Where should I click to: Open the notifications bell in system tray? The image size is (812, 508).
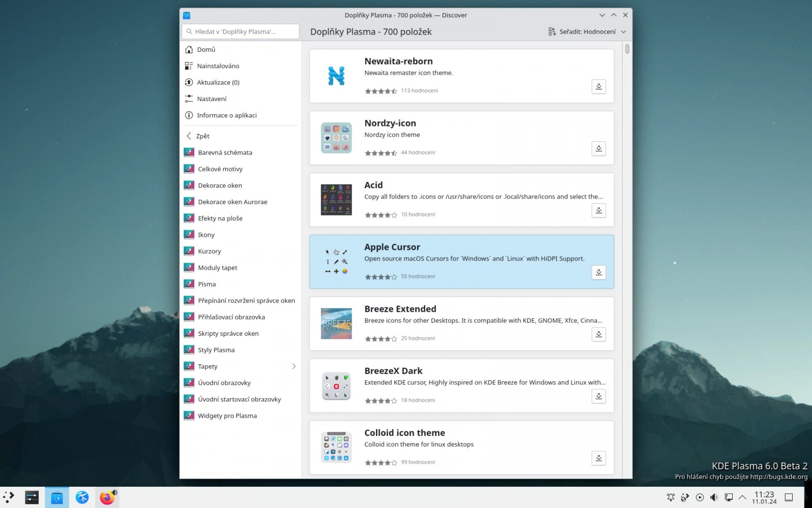tap(671, 497)
